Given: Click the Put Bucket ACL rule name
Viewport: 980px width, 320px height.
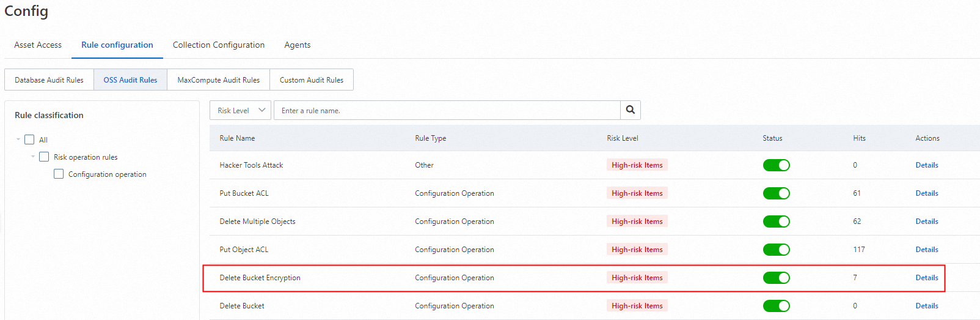Looking at the screenshot, I should [x=244, y=193].
